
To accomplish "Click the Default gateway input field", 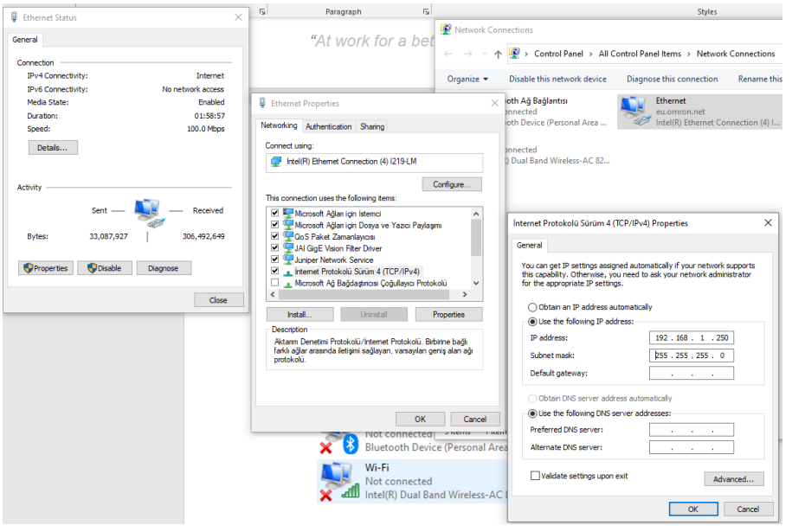I will coord(692,374).
